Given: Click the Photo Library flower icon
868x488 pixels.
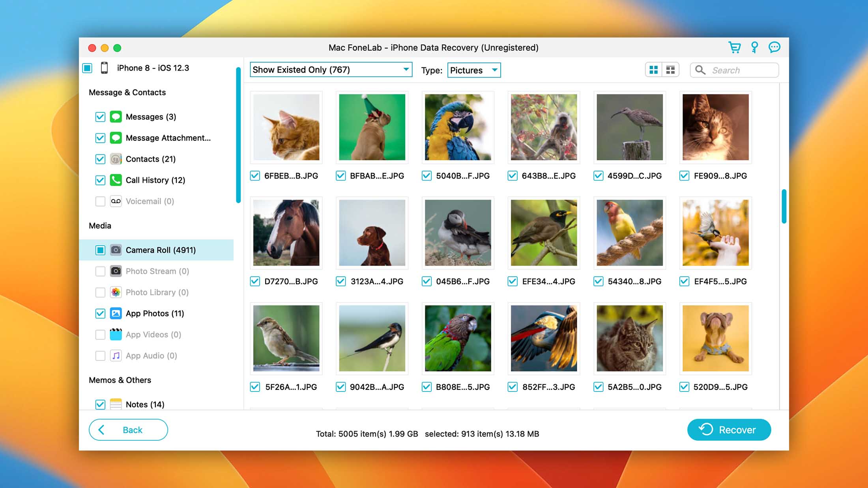Looking at the screenshot, I should [116, 292].
